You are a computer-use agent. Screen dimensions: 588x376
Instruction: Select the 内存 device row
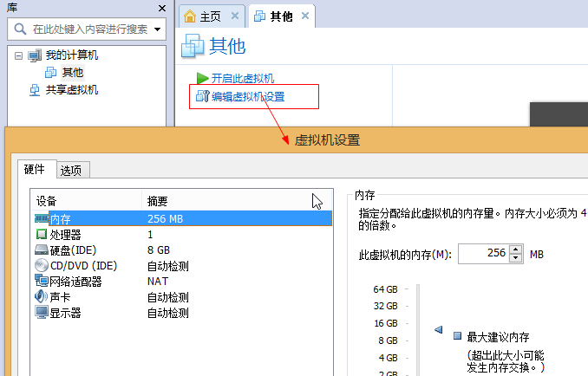tap(183, 218)
